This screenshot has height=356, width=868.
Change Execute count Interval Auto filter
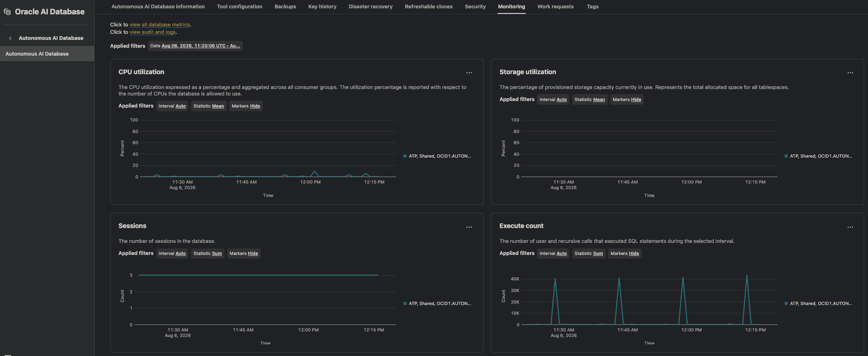[x=553, y=254]
